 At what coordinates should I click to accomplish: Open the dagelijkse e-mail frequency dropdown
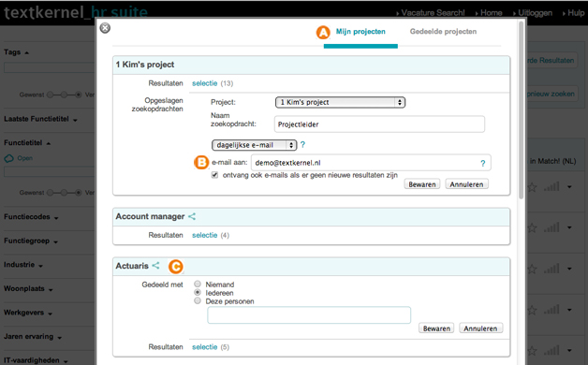(255, 145)
